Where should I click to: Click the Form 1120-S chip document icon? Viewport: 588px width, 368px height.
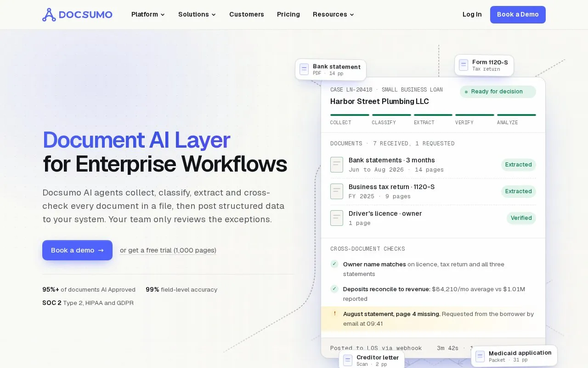464,65
